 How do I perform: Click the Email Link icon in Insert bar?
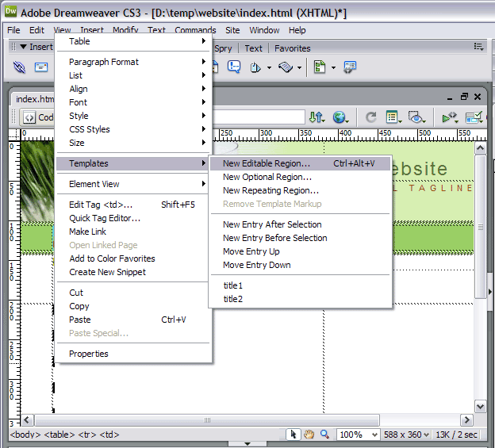(x=41, y=67)
